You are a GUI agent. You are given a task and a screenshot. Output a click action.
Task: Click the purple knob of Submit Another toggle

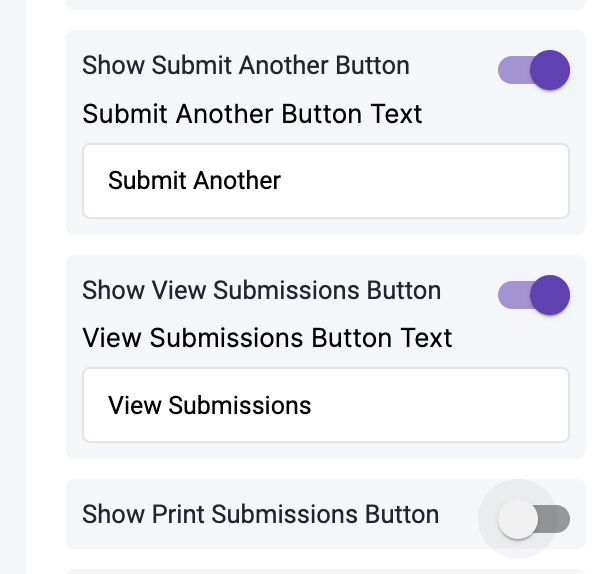pyautogui.click(x=549, y=71)
